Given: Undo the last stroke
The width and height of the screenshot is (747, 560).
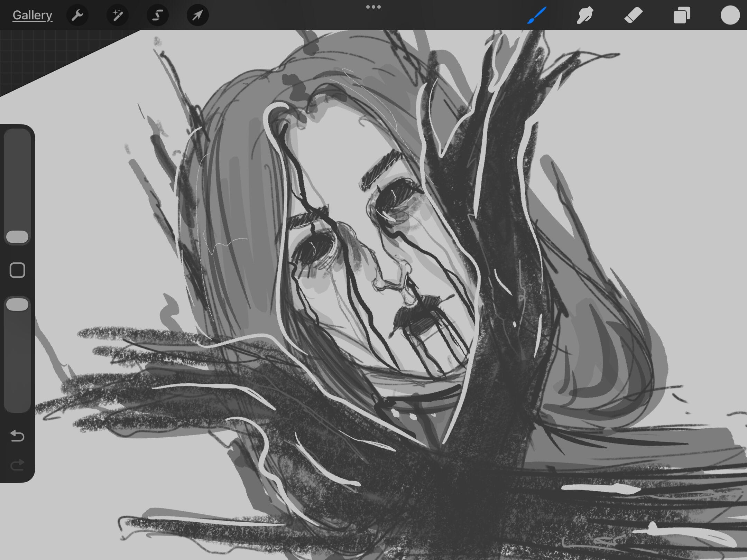Looking at the screenshot, I should [x=17, y=436].
